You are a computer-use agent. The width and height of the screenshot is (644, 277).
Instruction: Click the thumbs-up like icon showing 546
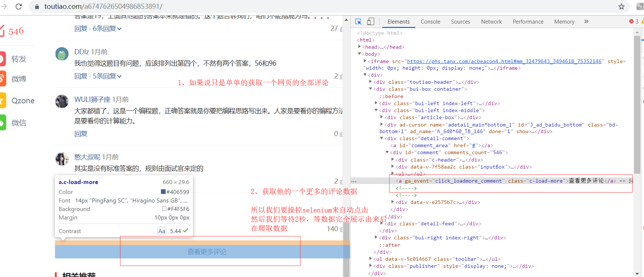tap(2, 31)
